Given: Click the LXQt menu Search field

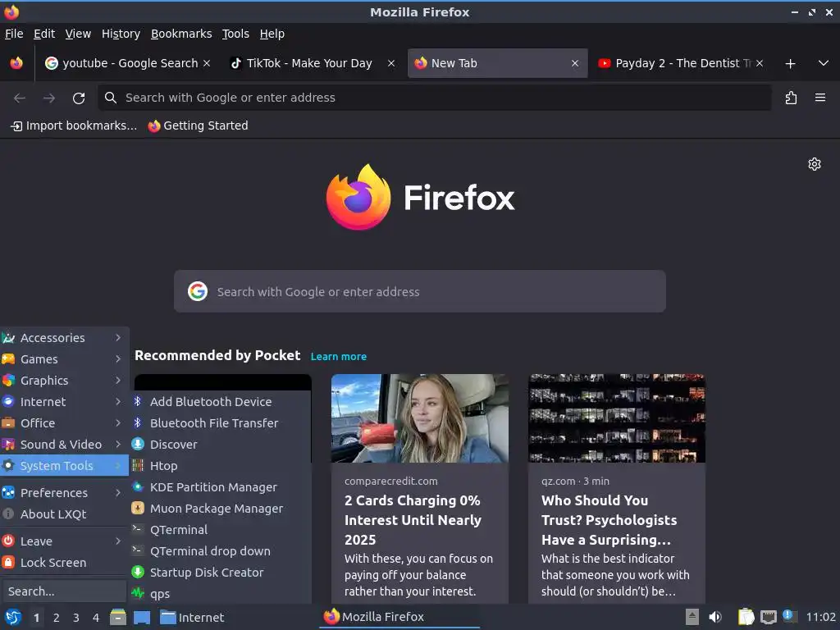Looking at the screenshot, I should [64, 591].
